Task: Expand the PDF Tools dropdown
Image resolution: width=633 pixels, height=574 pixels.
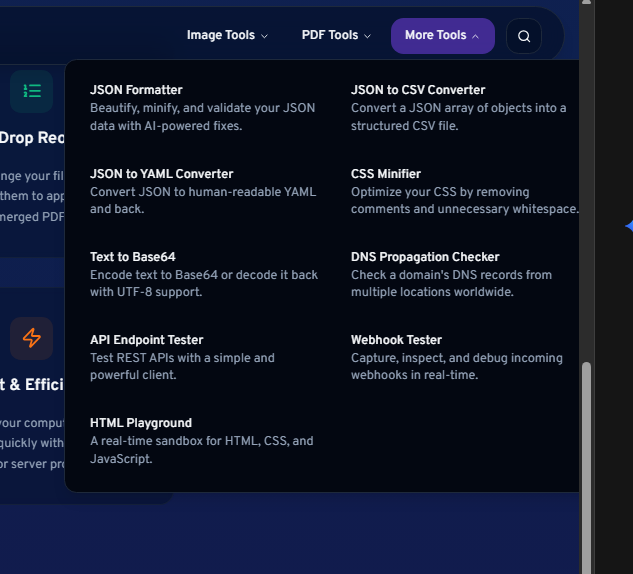Action: click(x=336, y=36)
